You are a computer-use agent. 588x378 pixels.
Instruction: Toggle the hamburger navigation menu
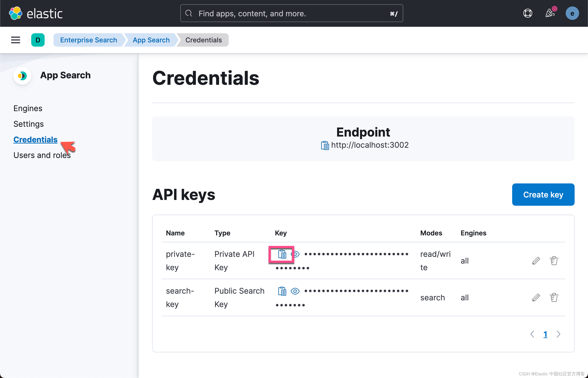[x=16, y=40]
